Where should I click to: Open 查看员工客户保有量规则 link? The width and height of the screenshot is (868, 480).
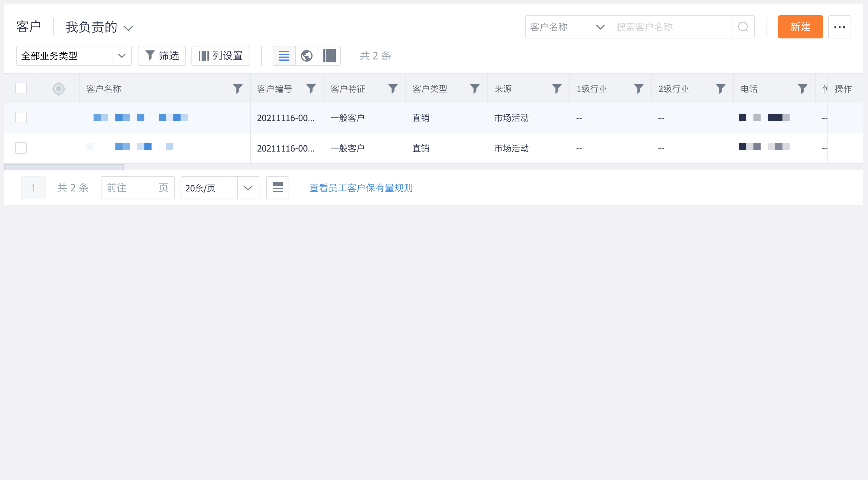coord(360,188)
